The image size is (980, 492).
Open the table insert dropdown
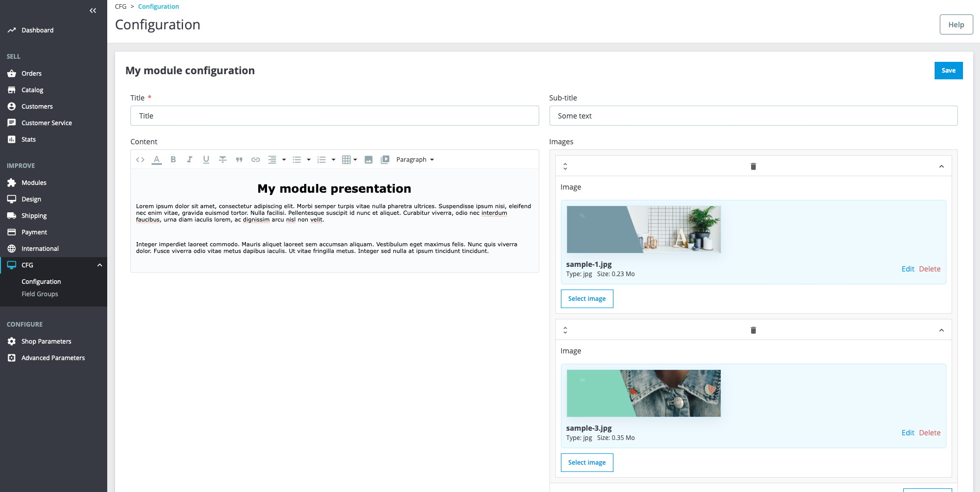(x=350, y=160)
